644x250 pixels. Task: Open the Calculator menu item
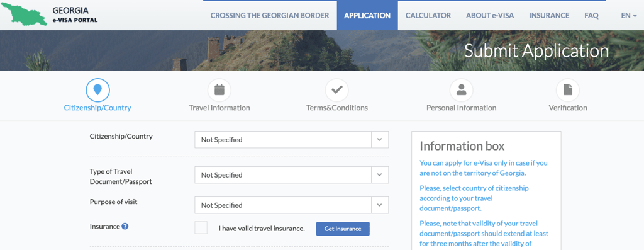428,16
